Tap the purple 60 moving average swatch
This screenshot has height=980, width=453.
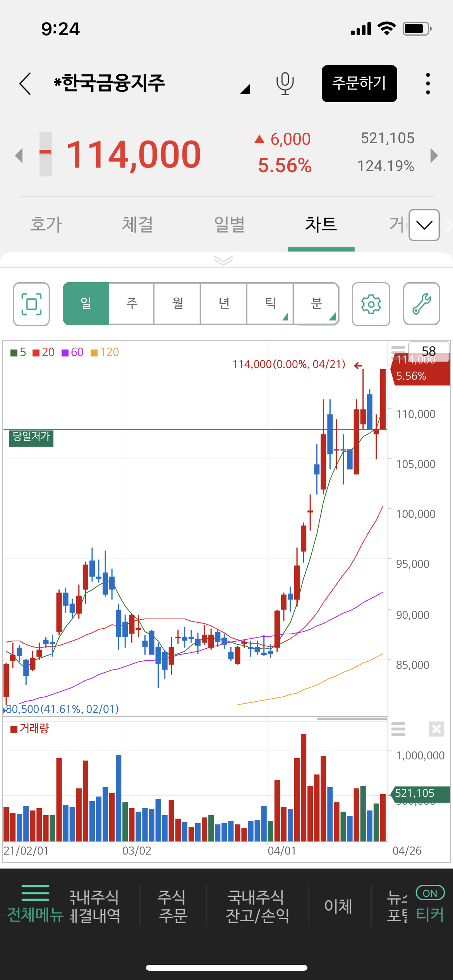[65, 353]
